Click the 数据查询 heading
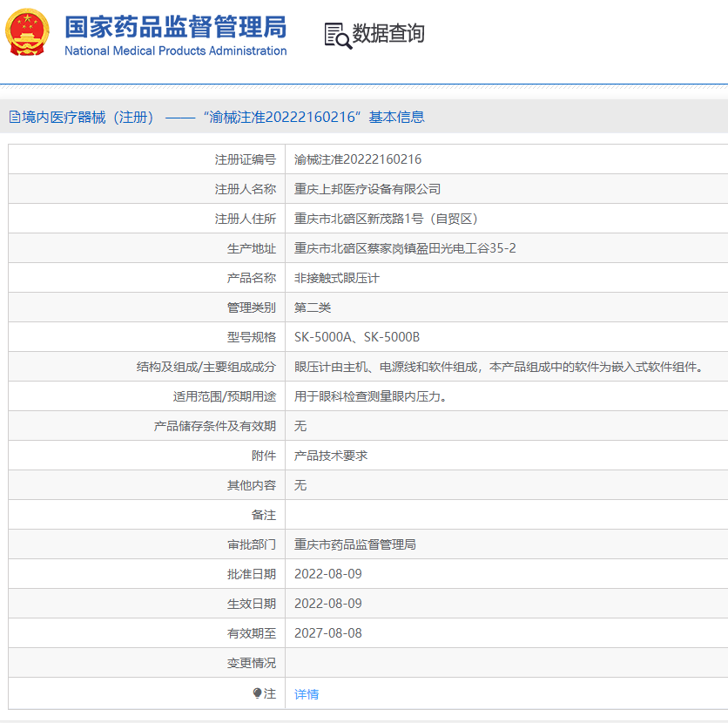This screenshot has height=723, width=728. tap(388, 33)
